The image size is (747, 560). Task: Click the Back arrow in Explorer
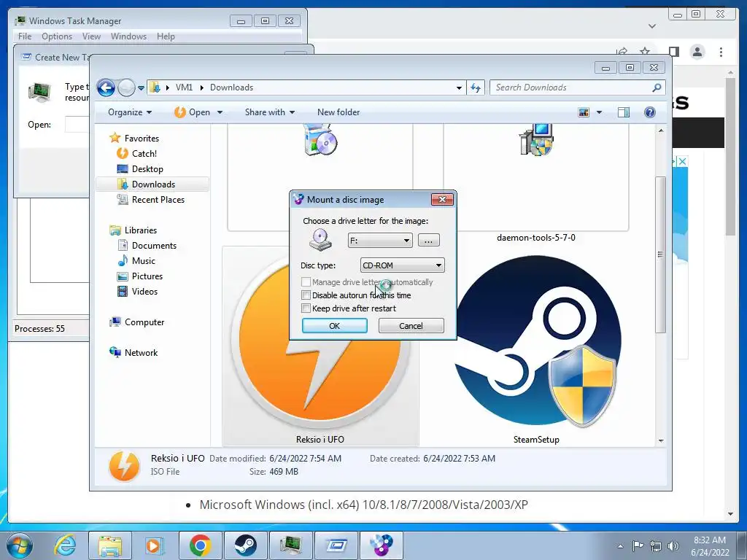[106, 87]
